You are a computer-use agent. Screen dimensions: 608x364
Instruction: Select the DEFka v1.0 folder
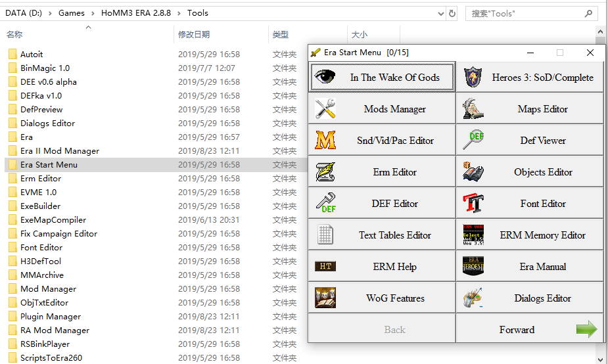(x=41, y=96)
